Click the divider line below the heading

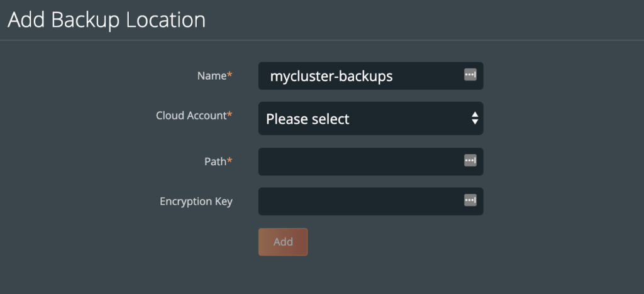pos(322,40)
